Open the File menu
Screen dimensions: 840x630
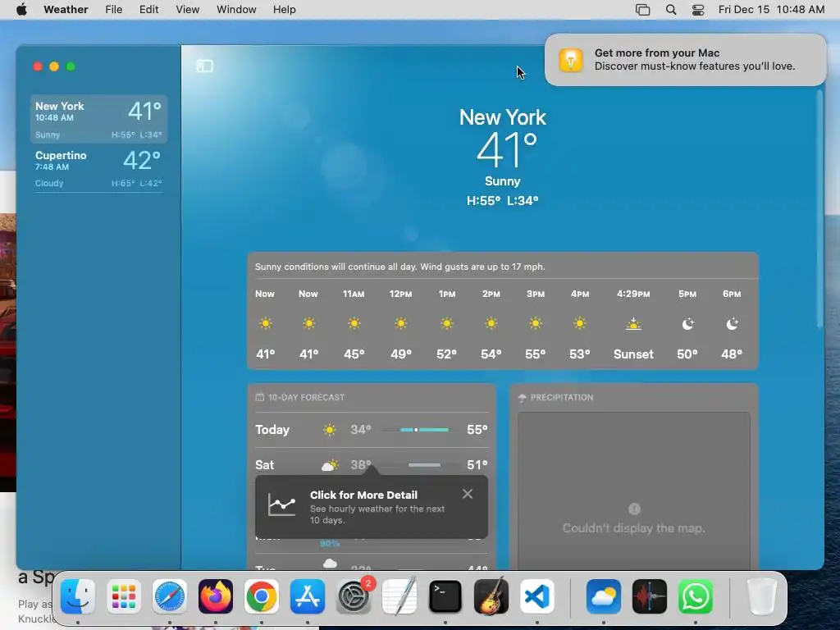[113, 10]
